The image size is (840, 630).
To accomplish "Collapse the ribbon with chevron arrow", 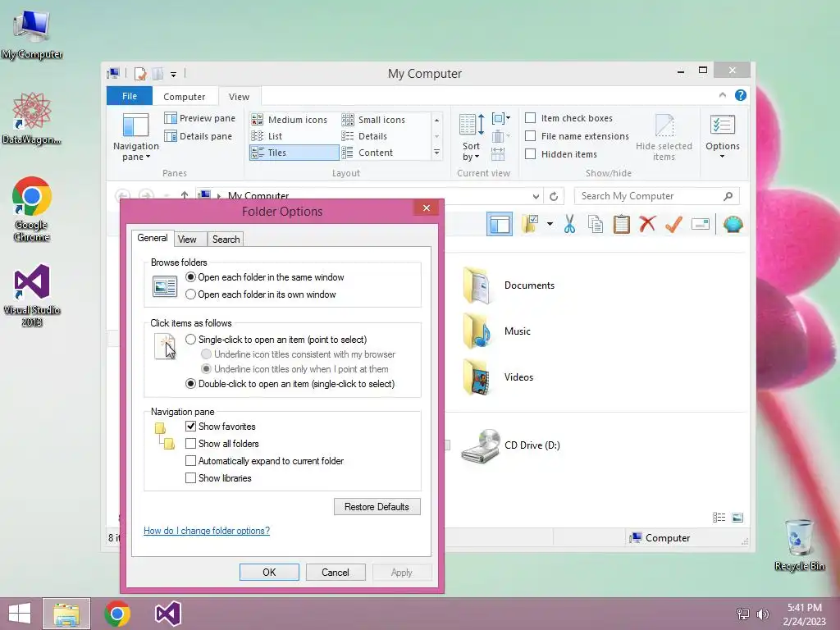I will tap(722, 95).
